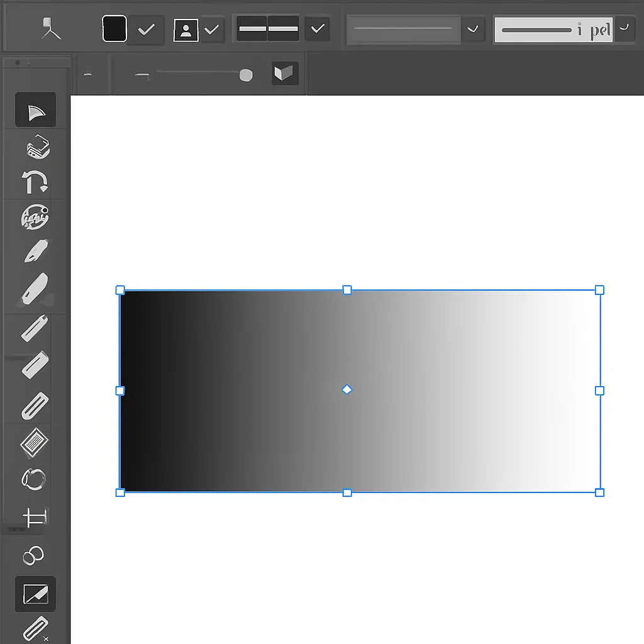Open the black fill color swatch

(x=114, y=29)
